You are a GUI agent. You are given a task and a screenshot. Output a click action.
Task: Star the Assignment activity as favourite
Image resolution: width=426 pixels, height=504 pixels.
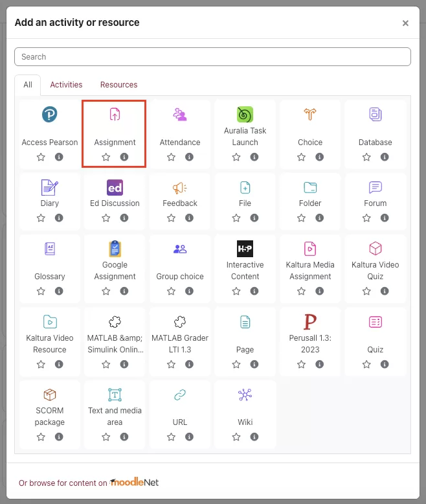point(106,157)
